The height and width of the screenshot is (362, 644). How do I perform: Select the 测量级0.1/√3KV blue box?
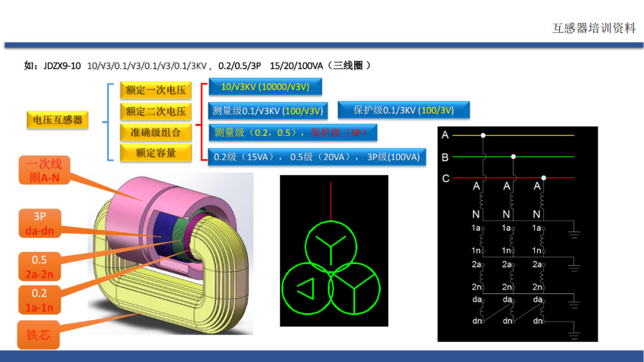coord(268,110)
